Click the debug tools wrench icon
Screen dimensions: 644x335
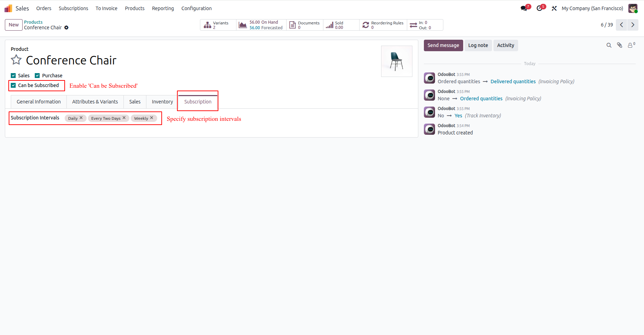[x=554, y=8]
